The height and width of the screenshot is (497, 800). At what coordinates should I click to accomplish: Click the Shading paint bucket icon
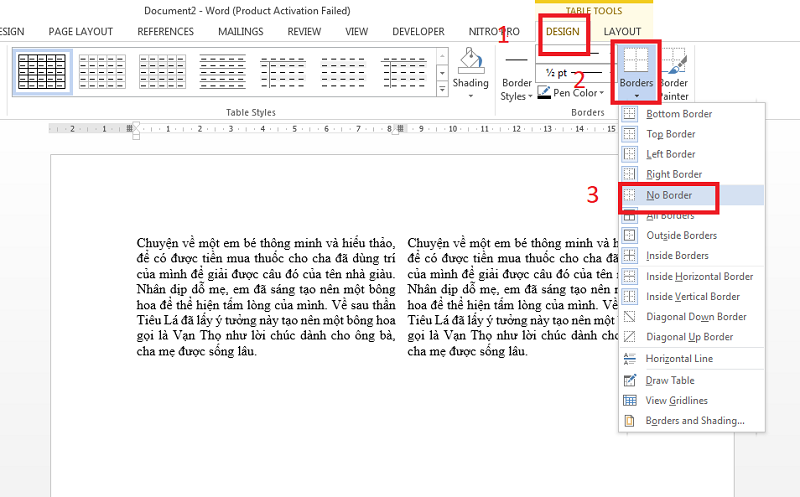point(470,61)
